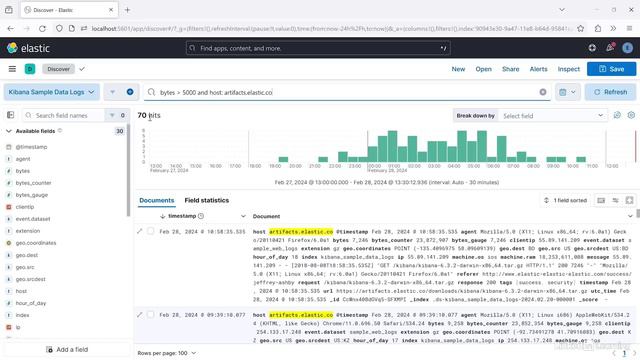Open the browser application menu
640x360 pixels.
629,29
